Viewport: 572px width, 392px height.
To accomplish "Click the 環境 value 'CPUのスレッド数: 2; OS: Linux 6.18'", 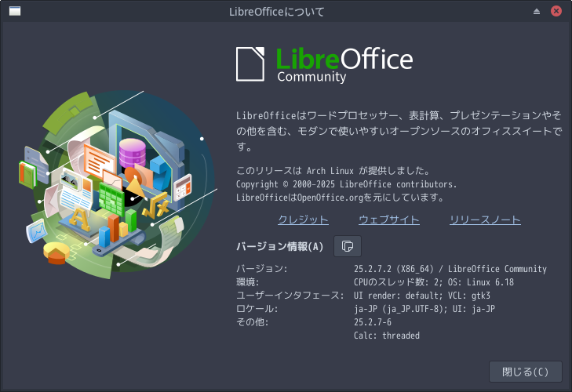I will (434, 282).
